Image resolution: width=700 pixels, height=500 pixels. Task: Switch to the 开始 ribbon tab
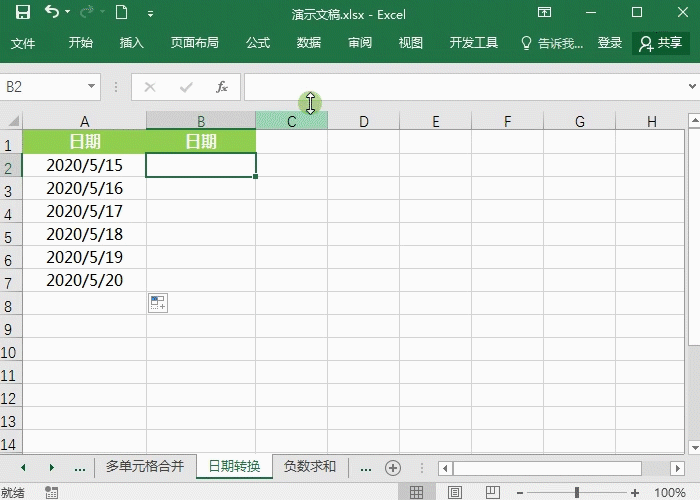[x=81, y=43]
